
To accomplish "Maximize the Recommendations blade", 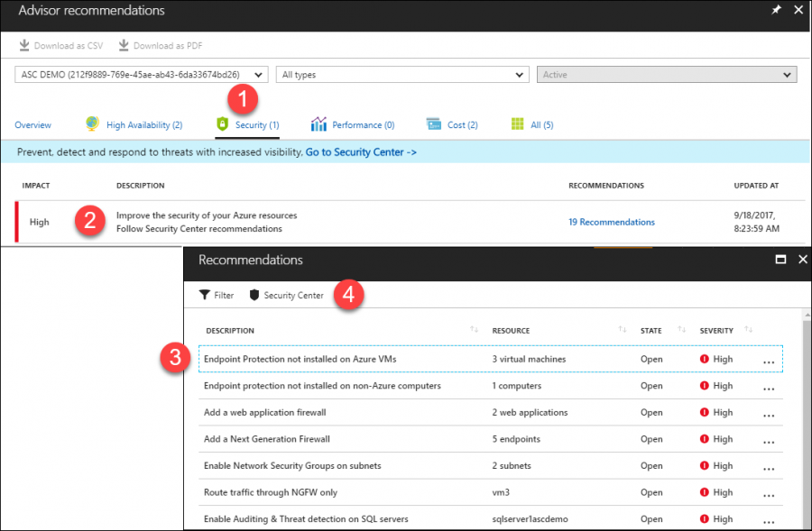I will click(780, 260).
